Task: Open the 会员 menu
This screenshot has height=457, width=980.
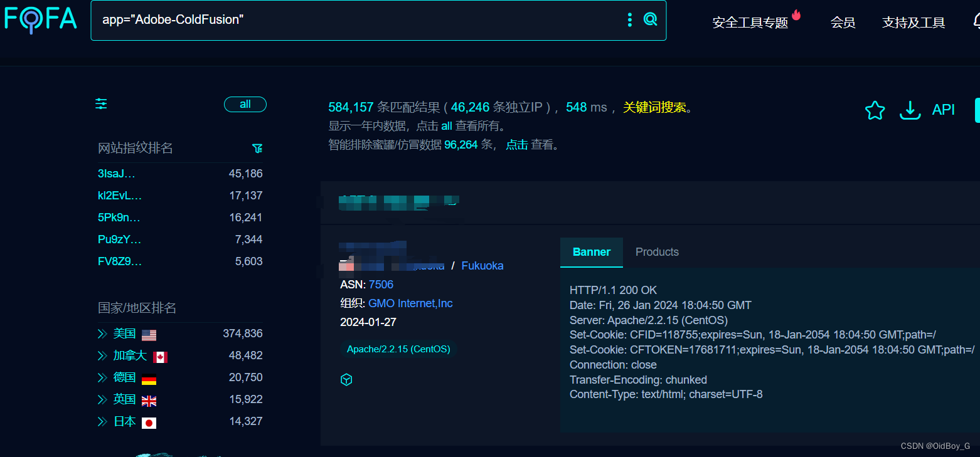Action: point(843,23)
